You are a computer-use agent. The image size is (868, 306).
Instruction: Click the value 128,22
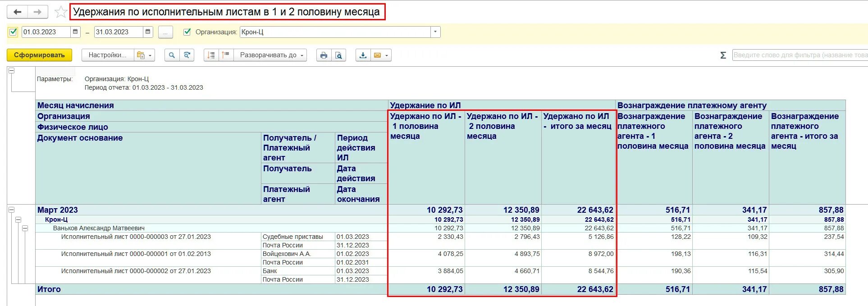tap(681, 237)
